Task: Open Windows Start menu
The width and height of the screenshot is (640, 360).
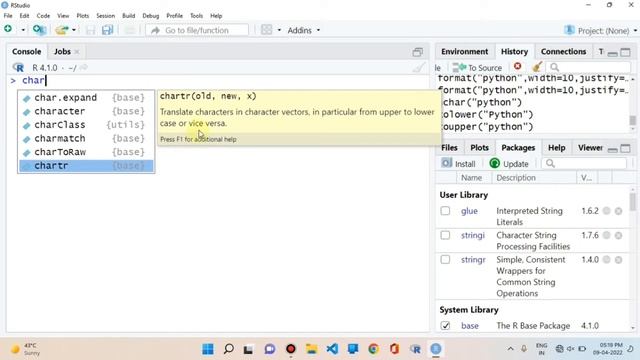Action: [208, 349]
